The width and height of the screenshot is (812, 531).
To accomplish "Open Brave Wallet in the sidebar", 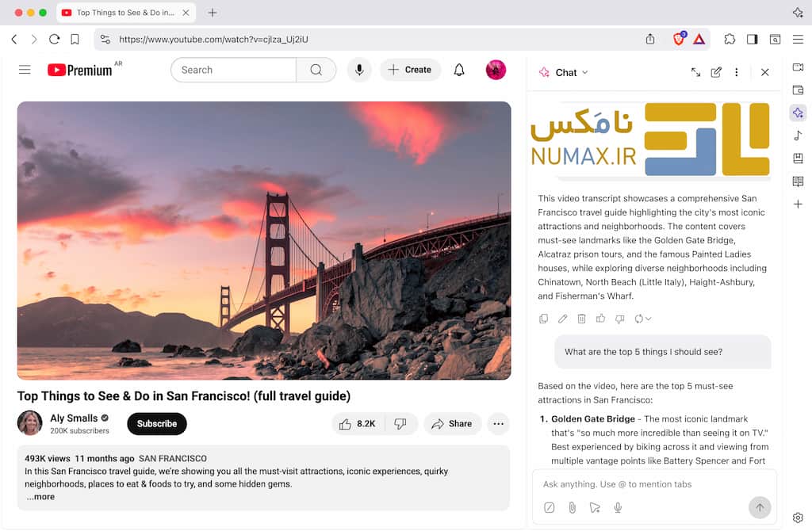I will [798, 90].
